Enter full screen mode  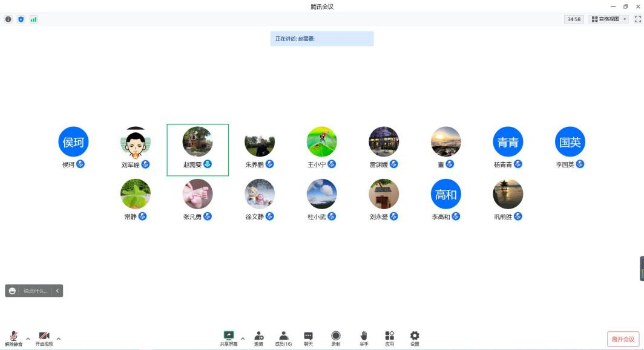click(x=637, y=19)
